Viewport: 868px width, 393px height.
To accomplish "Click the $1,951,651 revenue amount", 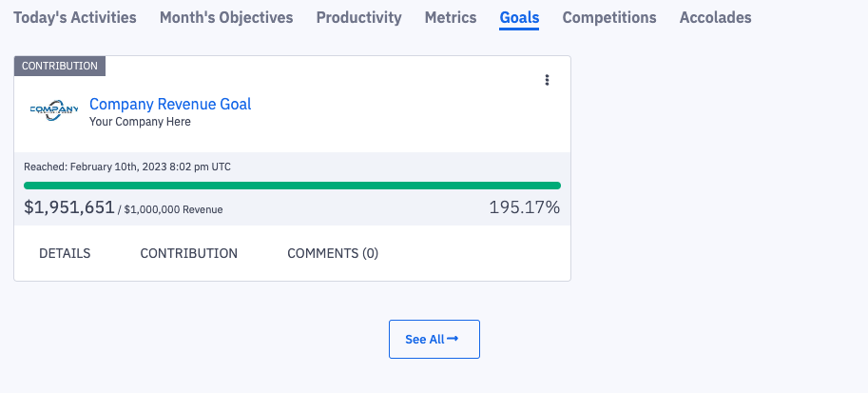I will coord(68,207).
